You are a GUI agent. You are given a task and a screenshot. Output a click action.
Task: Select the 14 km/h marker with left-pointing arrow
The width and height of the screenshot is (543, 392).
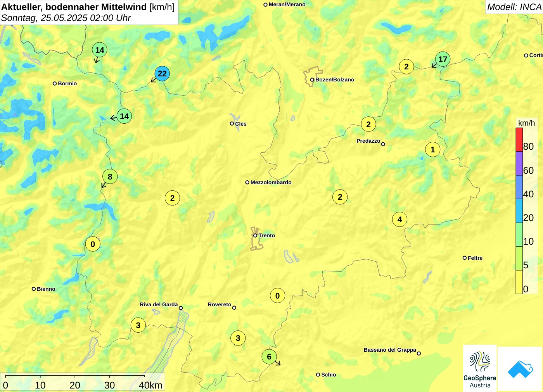tap(124, 116)
